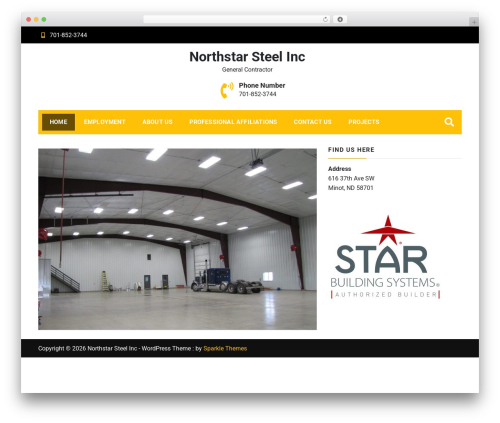This screenshot has width=500, height=423.
Task: Open the Employment menu item
Action: click(105, 122)
